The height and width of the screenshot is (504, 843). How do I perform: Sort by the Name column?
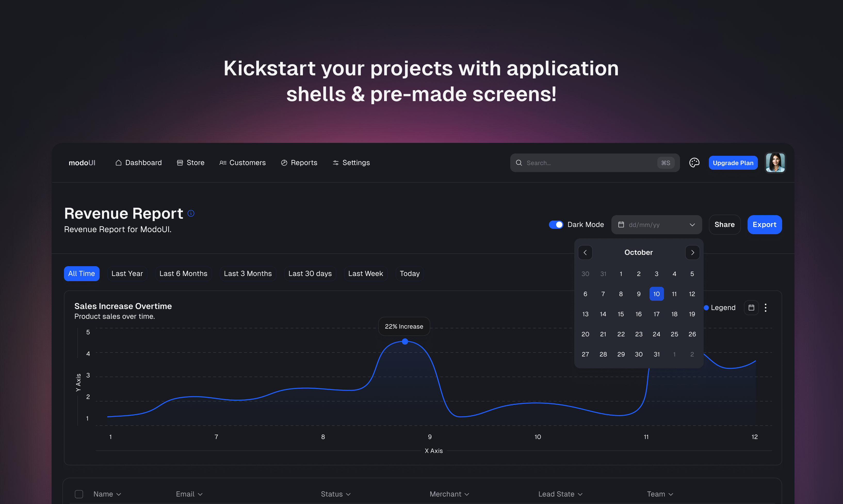[x=107, y=494]
